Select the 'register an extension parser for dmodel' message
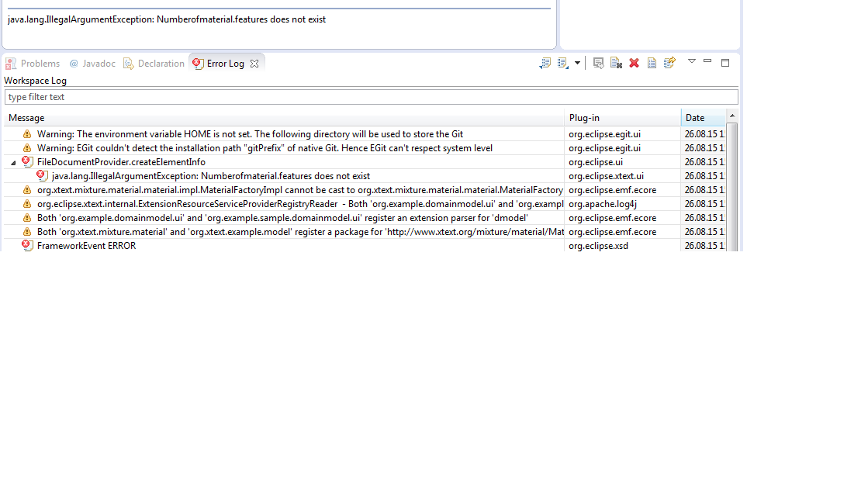The height and width of the screenshot is (484, 868). (282, 218)
